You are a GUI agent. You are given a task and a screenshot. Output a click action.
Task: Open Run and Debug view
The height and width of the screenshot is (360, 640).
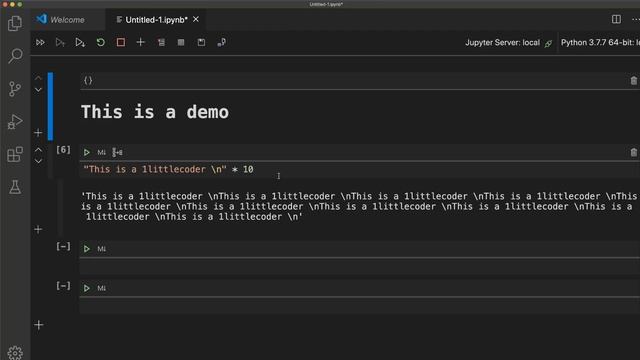[15, 122]
